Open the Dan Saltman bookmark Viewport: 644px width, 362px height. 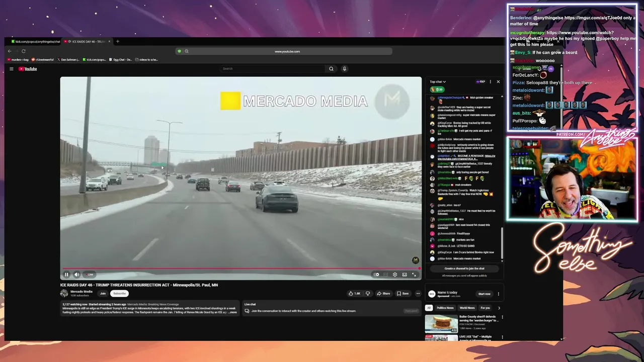point(69,60)
